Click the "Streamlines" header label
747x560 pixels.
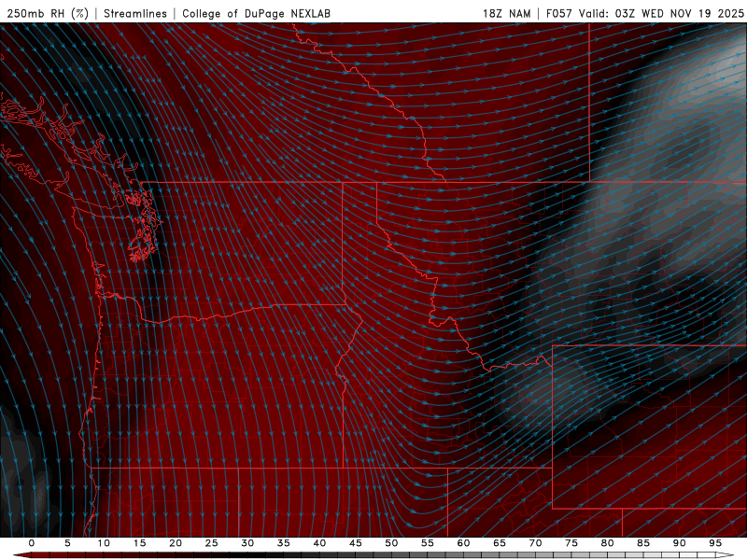[135, 13]
